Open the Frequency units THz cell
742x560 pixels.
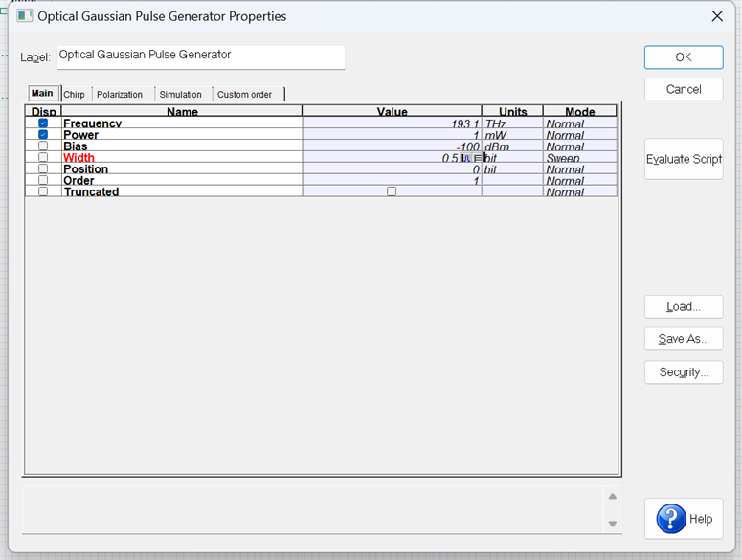tap(512, 123)
